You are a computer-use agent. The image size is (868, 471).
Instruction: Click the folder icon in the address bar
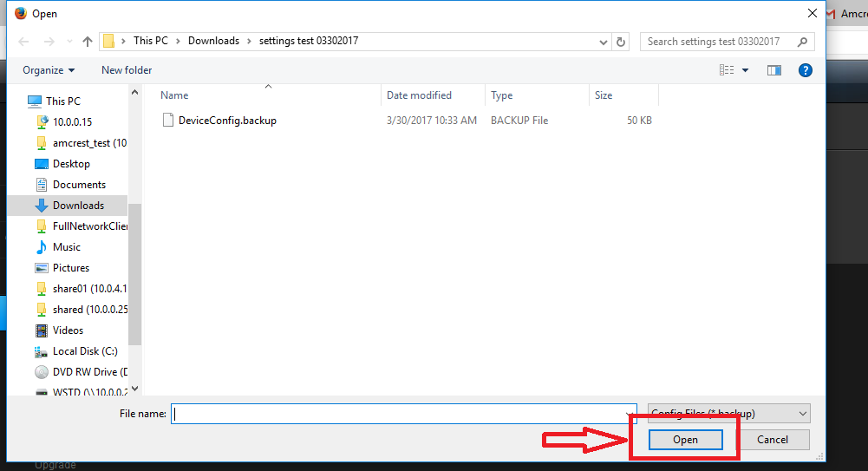pyautogui.click(x=109, y=41)
